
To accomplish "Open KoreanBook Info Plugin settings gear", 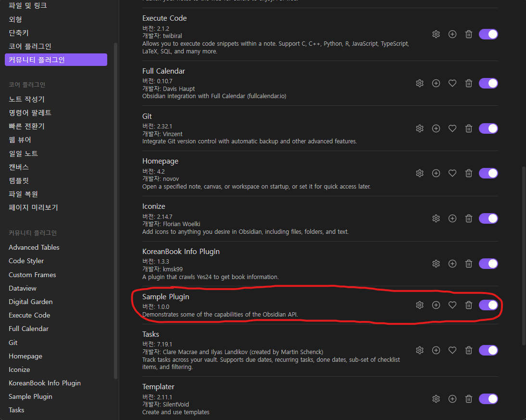I will pyautogui.click(x=436, y=264).
